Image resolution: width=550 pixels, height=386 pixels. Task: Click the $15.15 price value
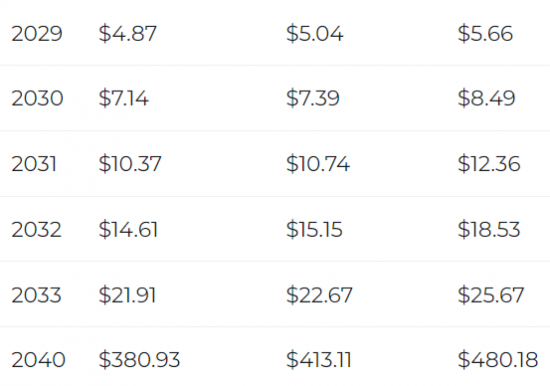(314, 229)
